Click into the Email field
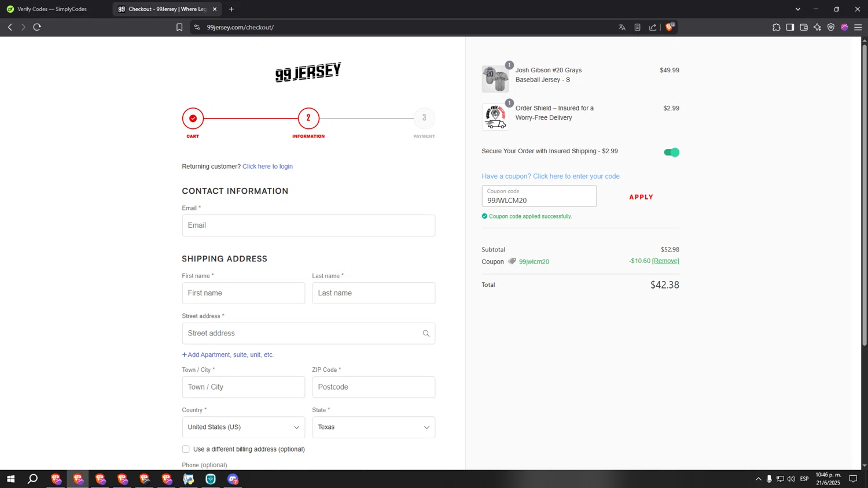The height and width of the screenshot is (488, 868). tap(308, 225)
